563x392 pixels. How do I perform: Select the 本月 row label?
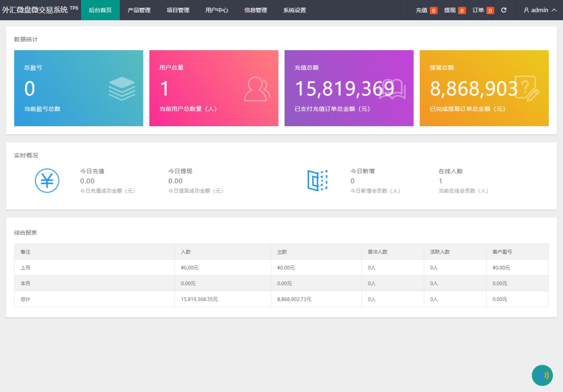pos(26,283)
